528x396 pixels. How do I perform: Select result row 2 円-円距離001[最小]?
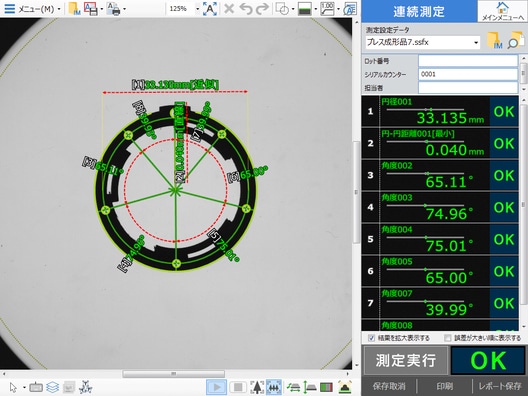440,143
